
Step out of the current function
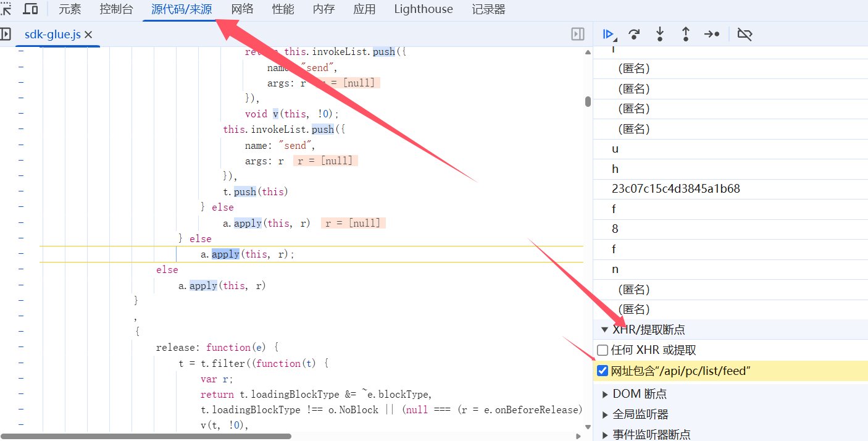pyautogui.click(x=685, y=35)
